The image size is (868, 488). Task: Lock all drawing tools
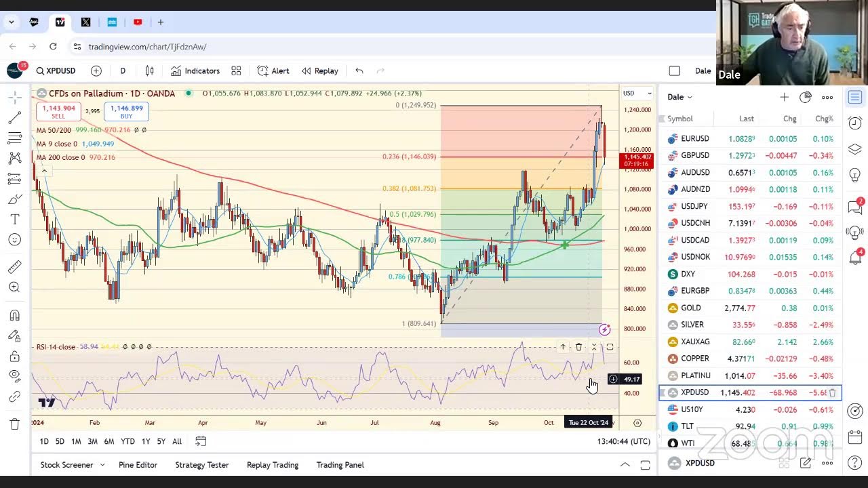(14, 357)
